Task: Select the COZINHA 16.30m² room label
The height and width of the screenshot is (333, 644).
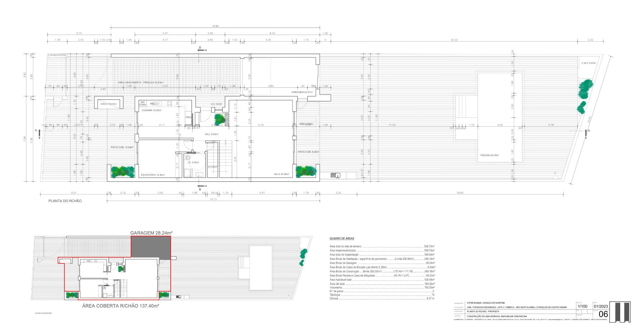Action: (152, 110)
